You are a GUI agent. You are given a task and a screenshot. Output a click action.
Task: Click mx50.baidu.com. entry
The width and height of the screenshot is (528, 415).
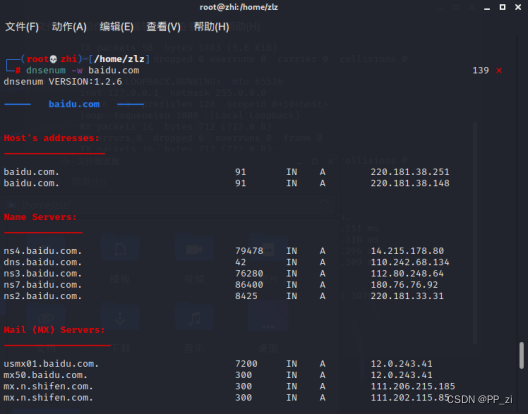[45, 375]
